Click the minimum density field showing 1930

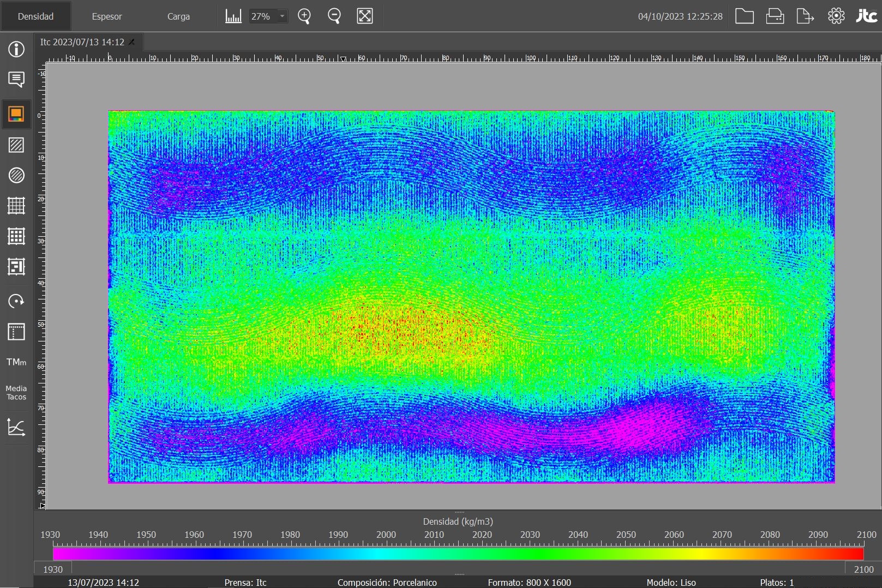pyautogui.click(x=53, y=569)
